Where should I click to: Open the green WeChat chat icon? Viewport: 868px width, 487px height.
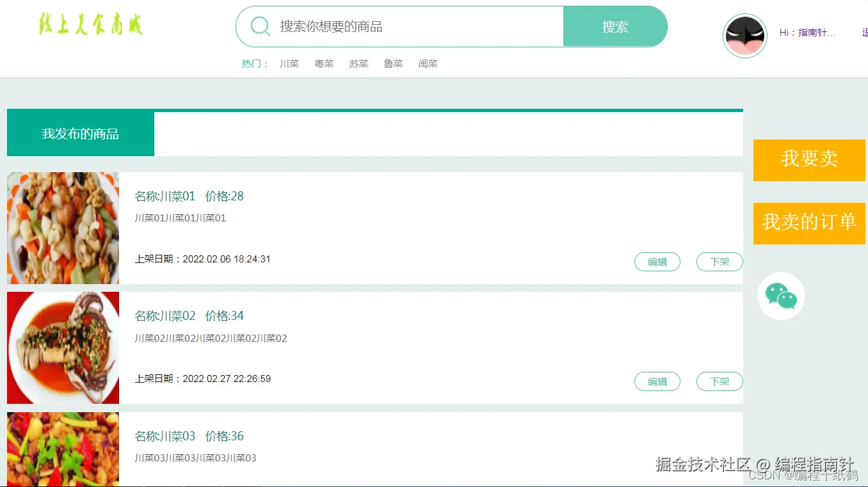point(781,296)
